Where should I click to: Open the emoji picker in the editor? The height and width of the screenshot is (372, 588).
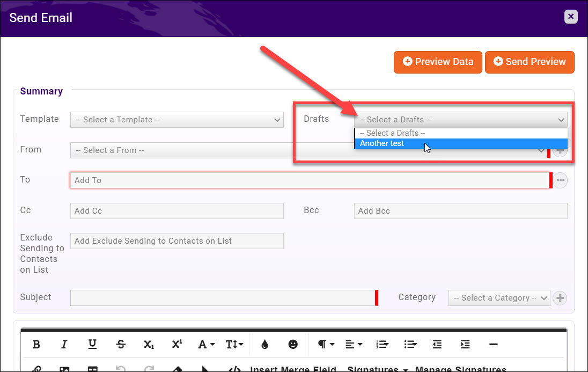[294, 344]
